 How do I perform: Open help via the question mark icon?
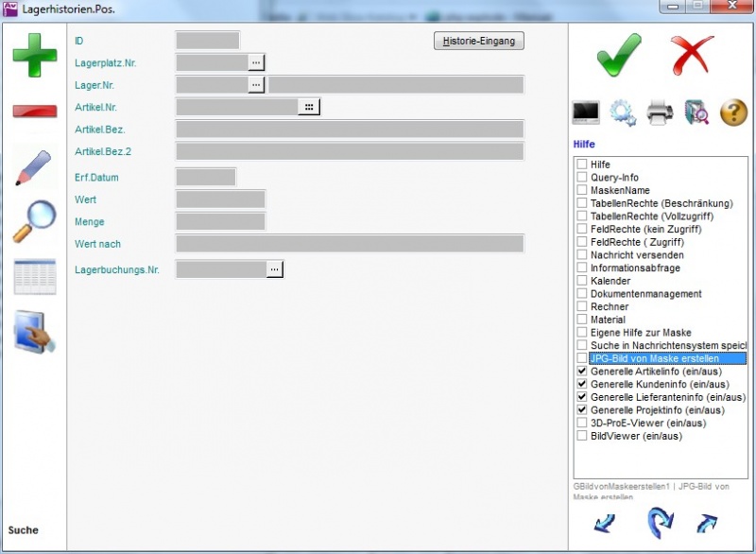point(733,113)
